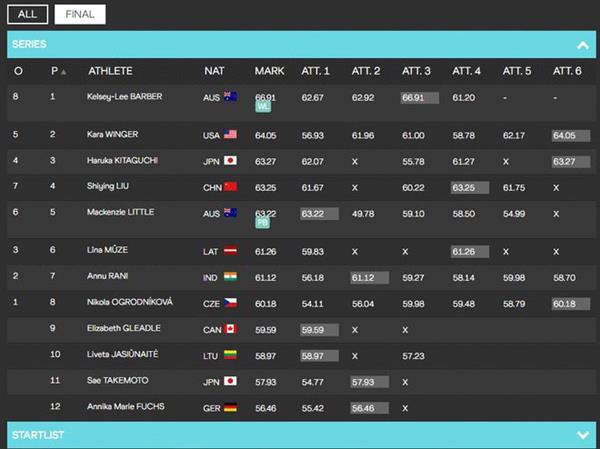Screen dimensions: 600x449
Task: Click Japan flag in Sae TAKEMOTO row
Action: coord(230,381)
